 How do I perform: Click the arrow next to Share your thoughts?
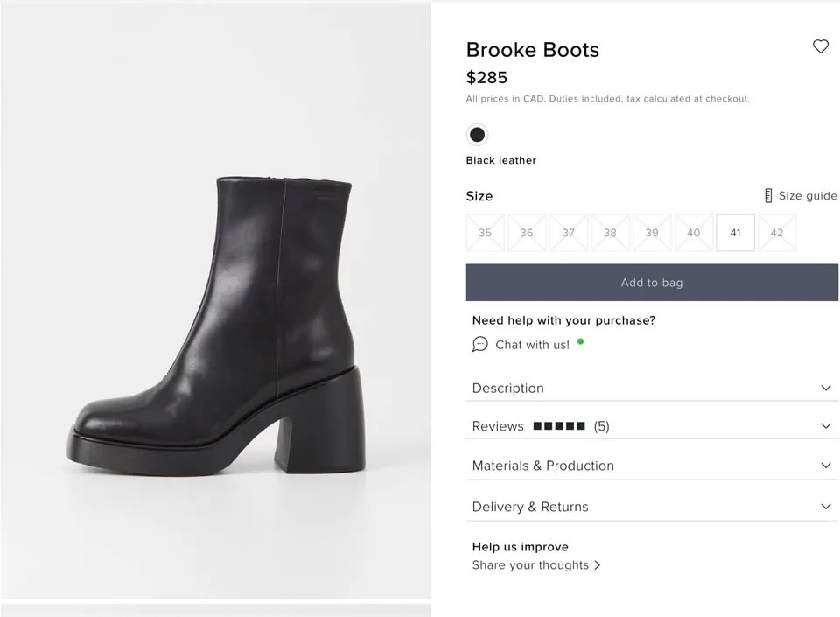(598, 564)
